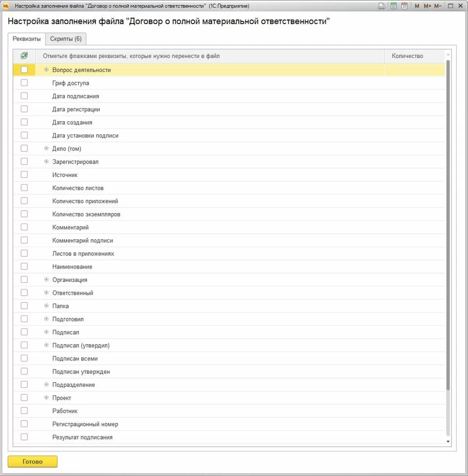Select the Реквизиты tab

point(27,39)
